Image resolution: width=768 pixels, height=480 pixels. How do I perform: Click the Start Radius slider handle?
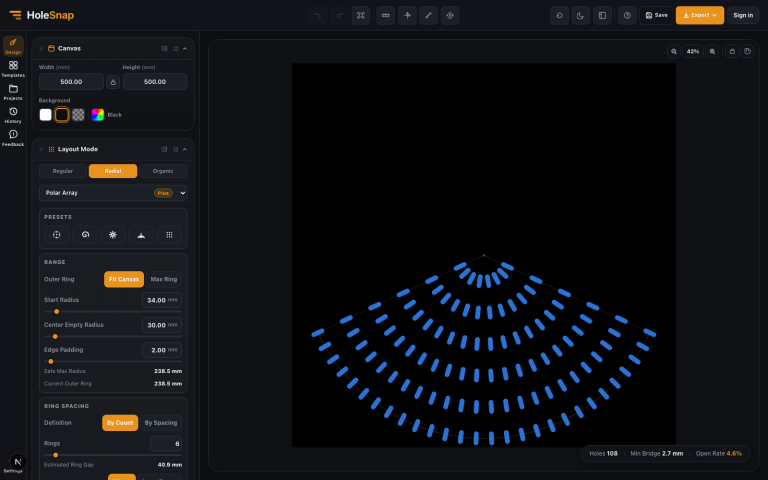pos(57,312)
